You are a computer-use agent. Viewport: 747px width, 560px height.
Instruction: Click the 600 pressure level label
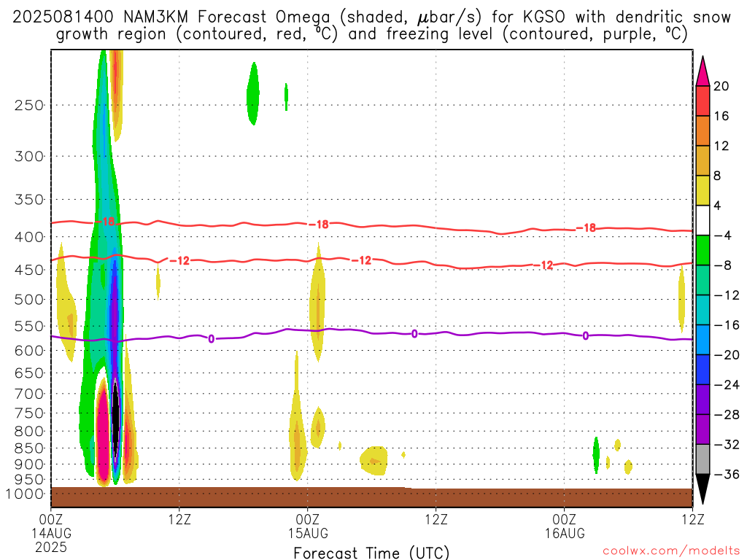click(29, 351)
